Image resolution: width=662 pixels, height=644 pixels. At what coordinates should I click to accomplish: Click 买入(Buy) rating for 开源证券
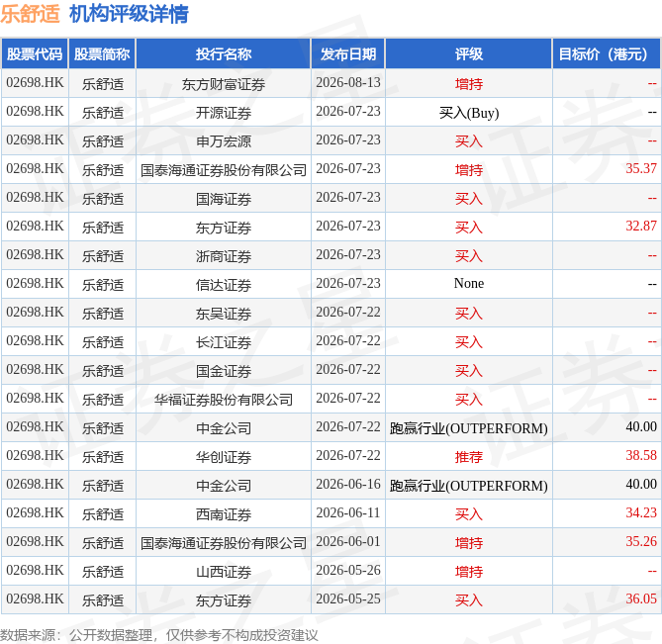pyautogui.click(x=469, y=113)
